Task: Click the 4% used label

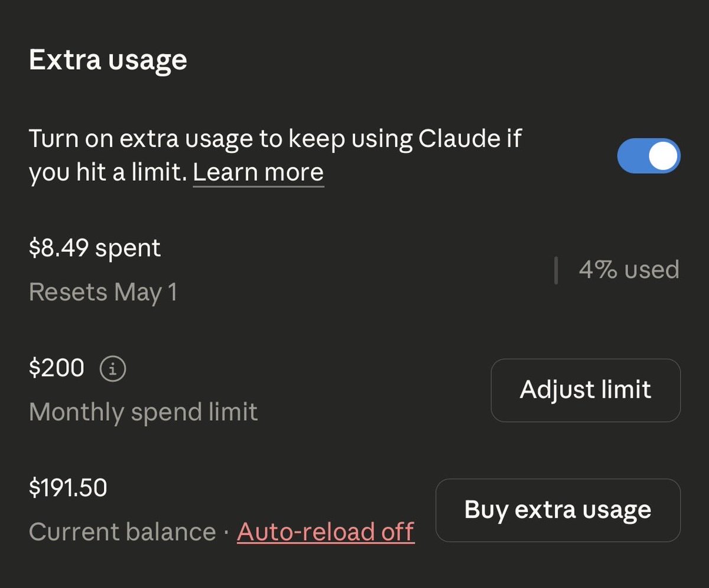Action: (629, 270)
